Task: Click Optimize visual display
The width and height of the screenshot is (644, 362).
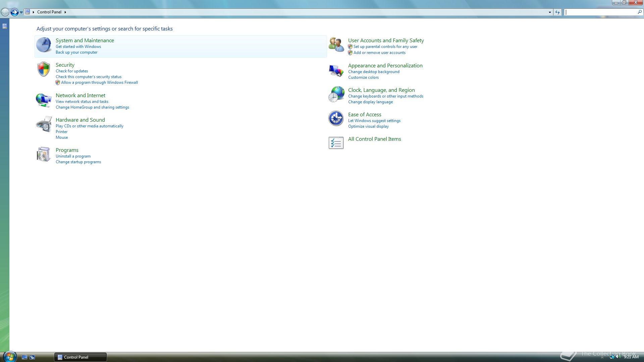Action: (368, 126)
